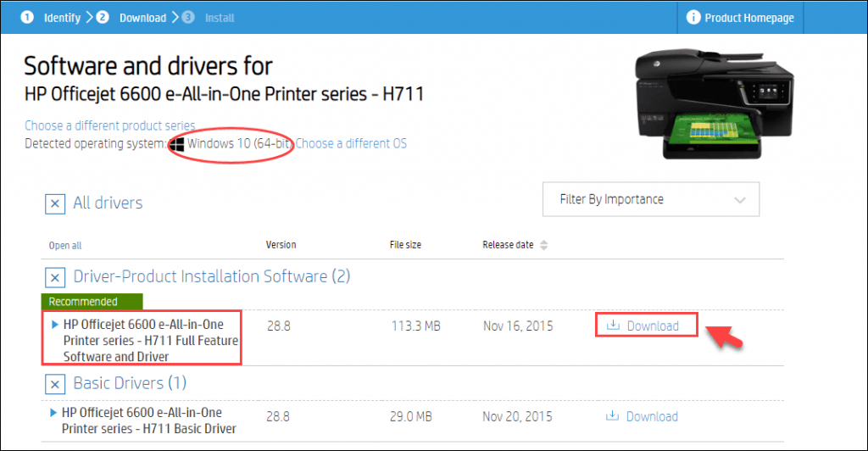Click the H711 Basic Driver title

(149, 420)
